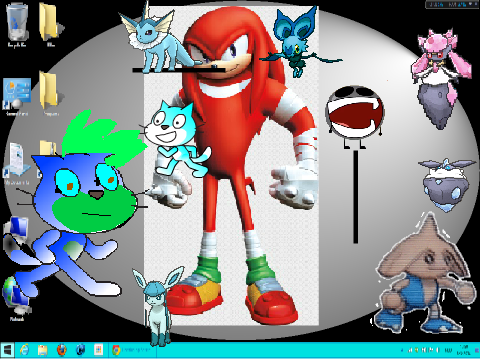480x360 pixels.
Task: Open the document shortcut icon on the desktop
Action: coord(16,162)
